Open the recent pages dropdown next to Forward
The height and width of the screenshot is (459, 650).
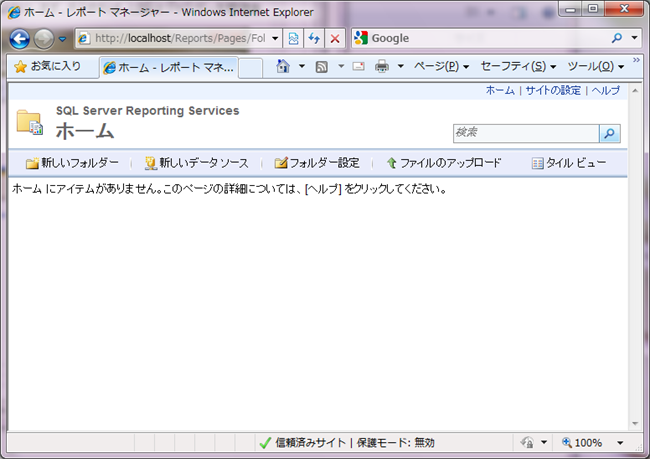[63, 39]
